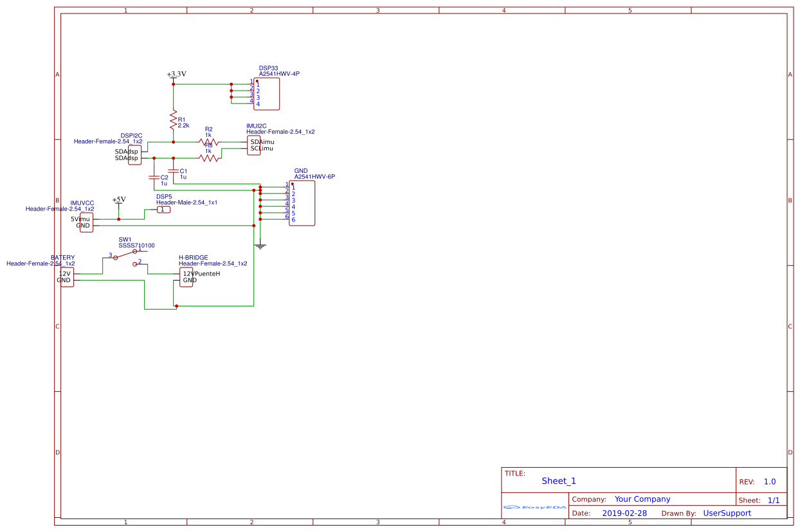
Task: Select the R3 resistor symbol
Action: 208,157
